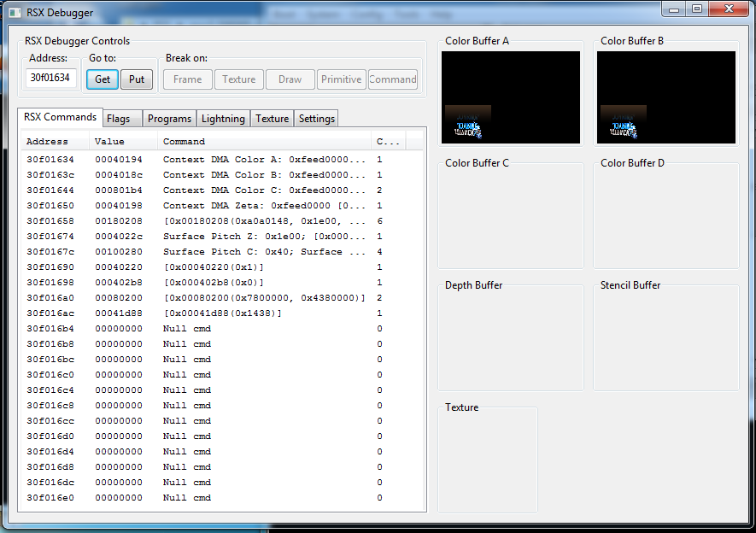Click the Color Buffer B preview image
Screen dimensions: 756x533
pos(666,97)
